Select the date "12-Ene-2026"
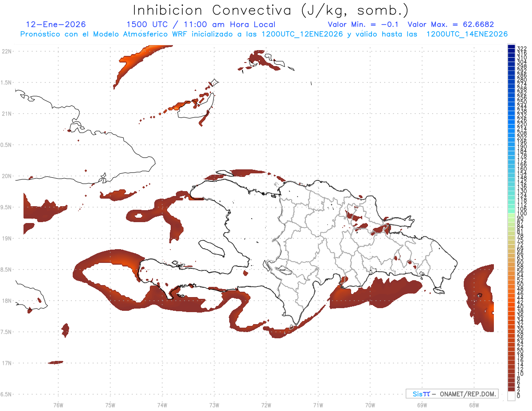Screen dimensions: 532x411 click(x=56, y=24)
